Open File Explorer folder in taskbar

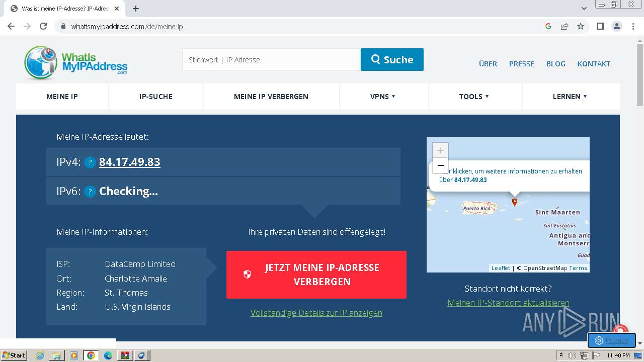pyautogui.click(x=57, y=355)
